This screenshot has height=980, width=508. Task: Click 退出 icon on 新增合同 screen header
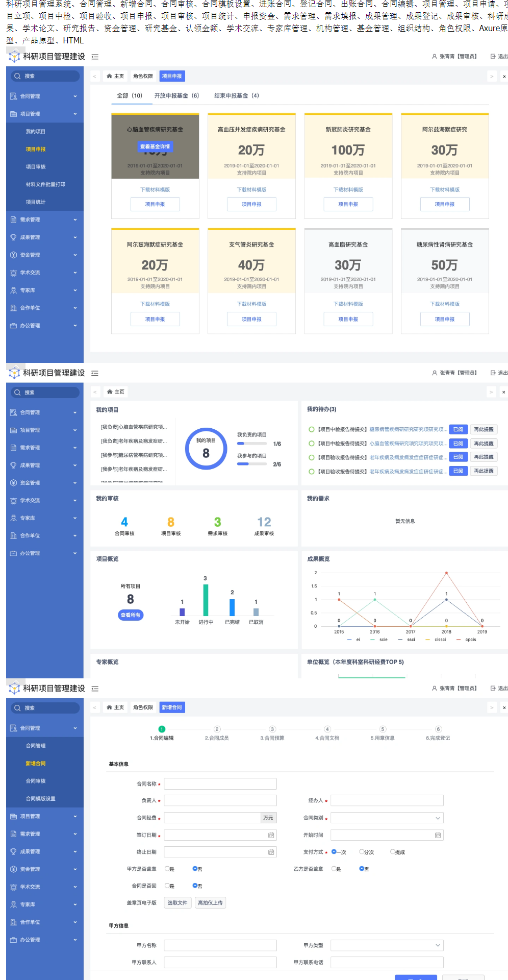(x=493, y=688)
